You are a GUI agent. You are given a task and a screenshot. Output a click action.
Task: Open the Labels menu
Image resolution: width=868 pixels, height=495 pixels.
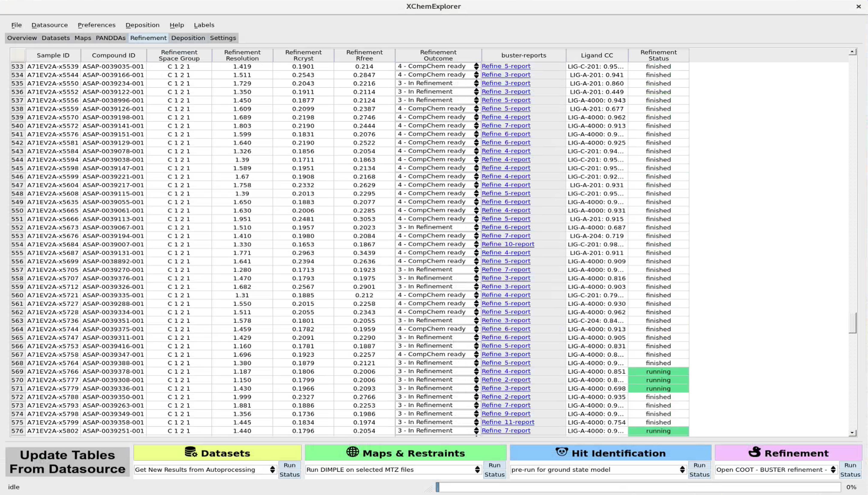(x=204, y=25)
